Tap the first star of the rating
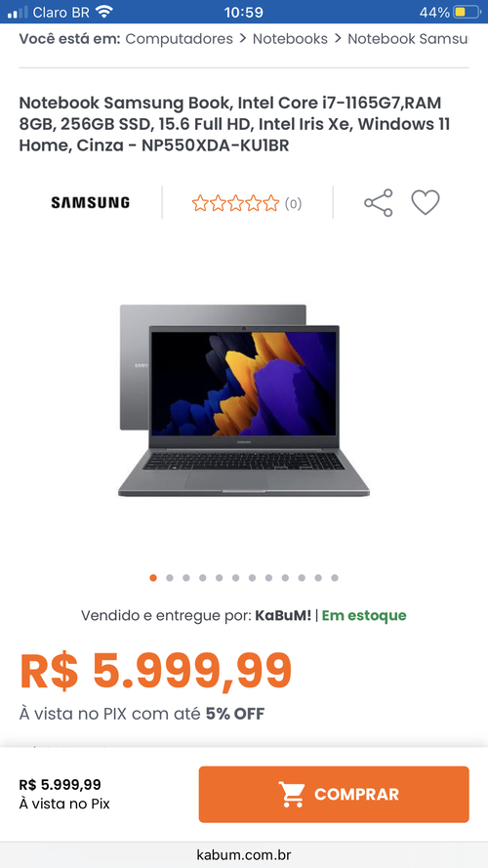 pyautogui.click(x=199, y=204)
